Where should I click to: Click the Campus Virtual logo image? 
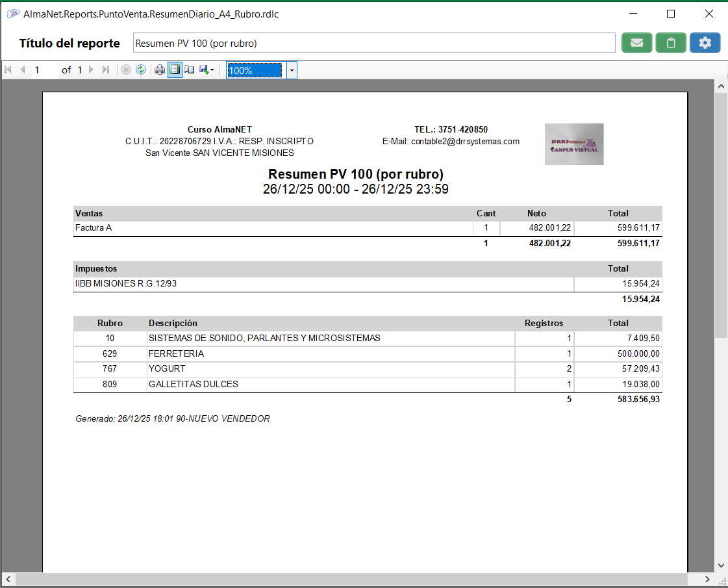pyautogui.click(x=574, y=144)
